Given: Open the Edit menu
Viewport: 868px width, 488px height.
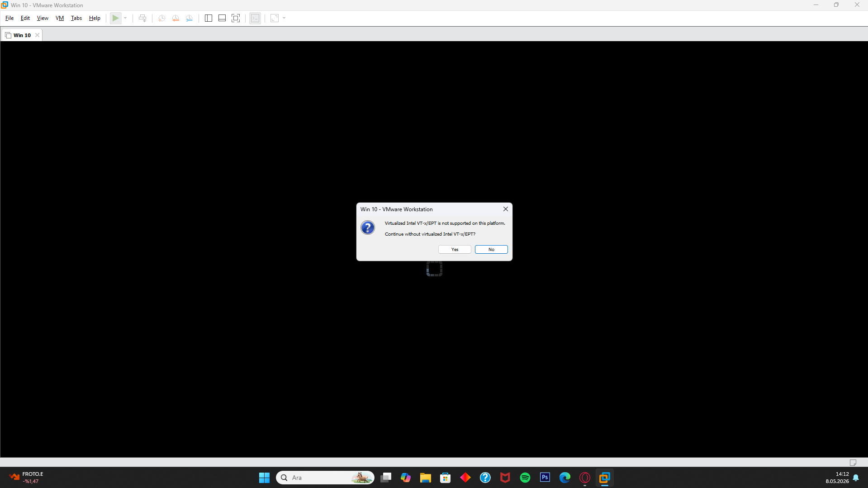Looking at the screenshot, I should click(25, 18).
